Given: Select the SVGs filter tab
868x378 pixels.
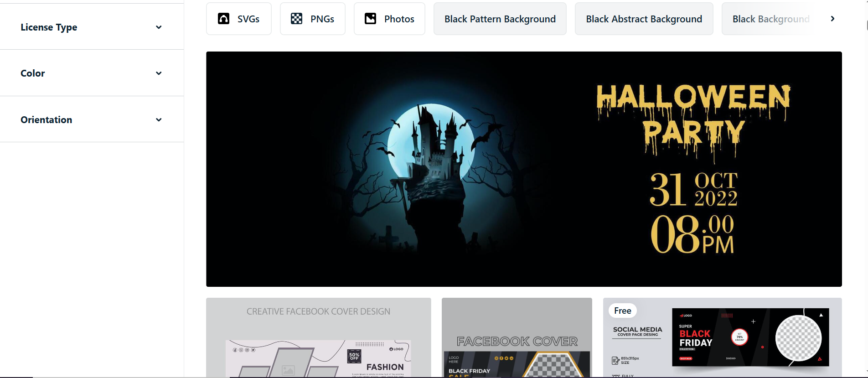Looking at the screenshot, I should [x=239, y=19].
